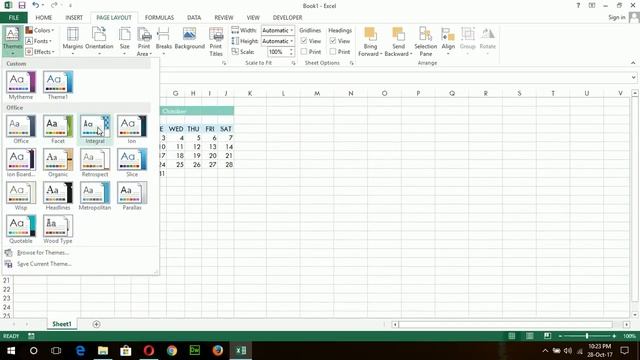Open the Print Area menu
This screenshot has width=640, height=360.
tap(144, 41)
